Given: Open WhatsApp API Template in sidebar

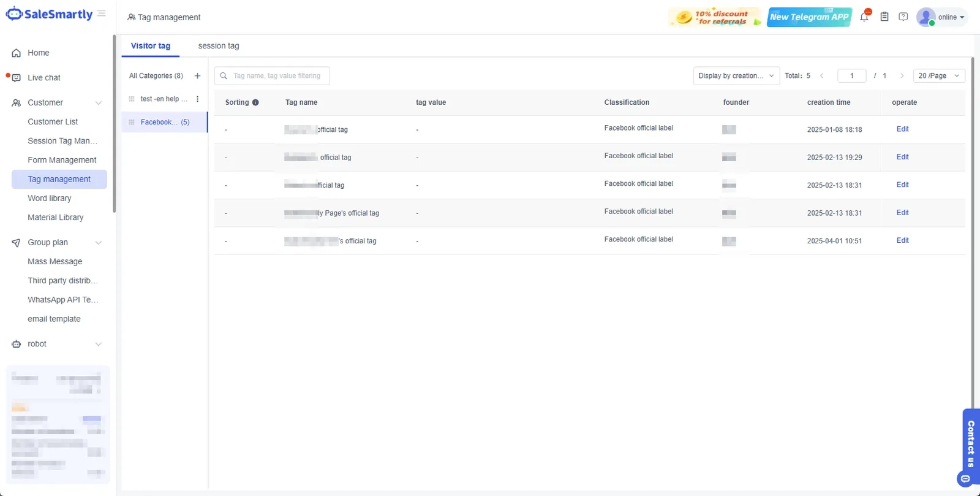Looking at the screenshot, I should click(x=62, y=300).
